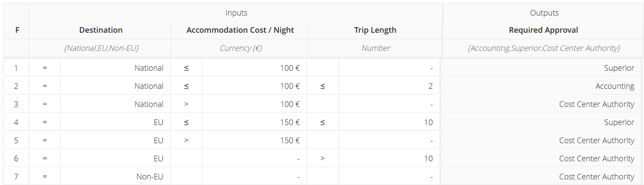The height and width of the screenshot is (185, 644).
Task: Change the > trip length operator in rule 6
Action: point(323,159)
